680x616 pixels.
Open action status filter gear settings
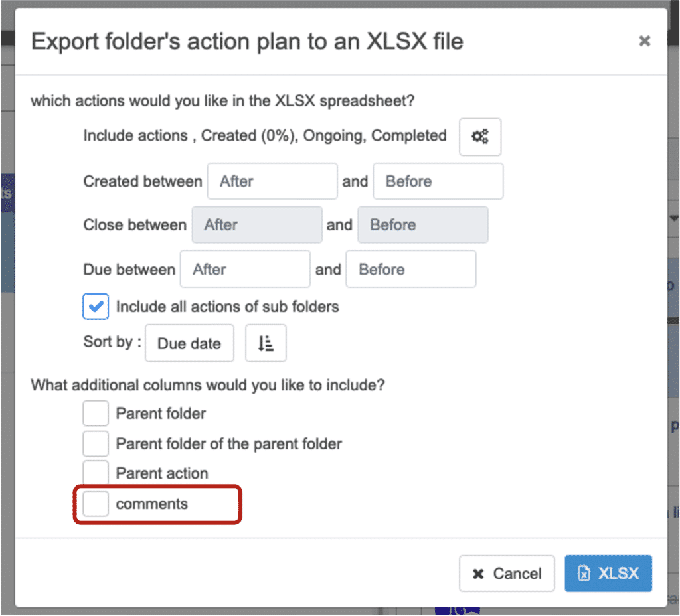479,137
